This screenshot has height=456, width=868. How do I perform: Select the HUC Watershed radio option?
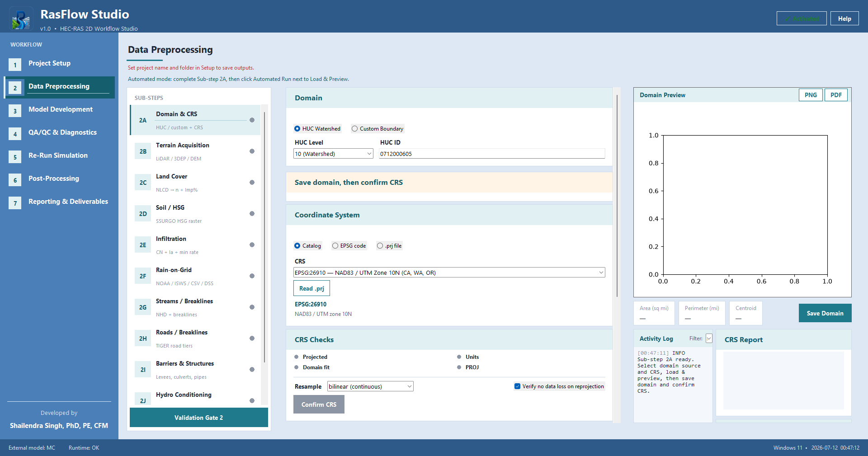pos(317,129)
